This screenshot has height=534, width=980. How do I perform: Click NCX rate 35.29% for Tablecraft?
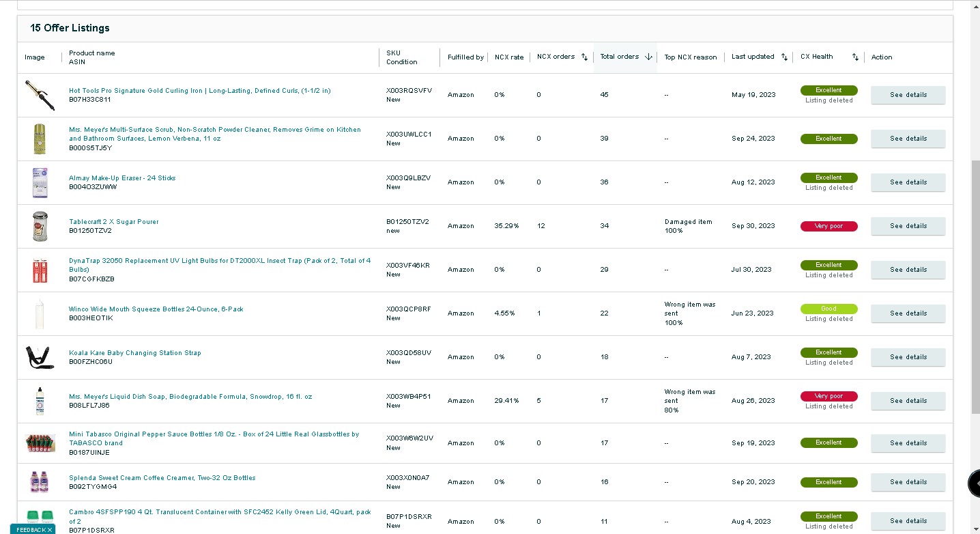506,226
